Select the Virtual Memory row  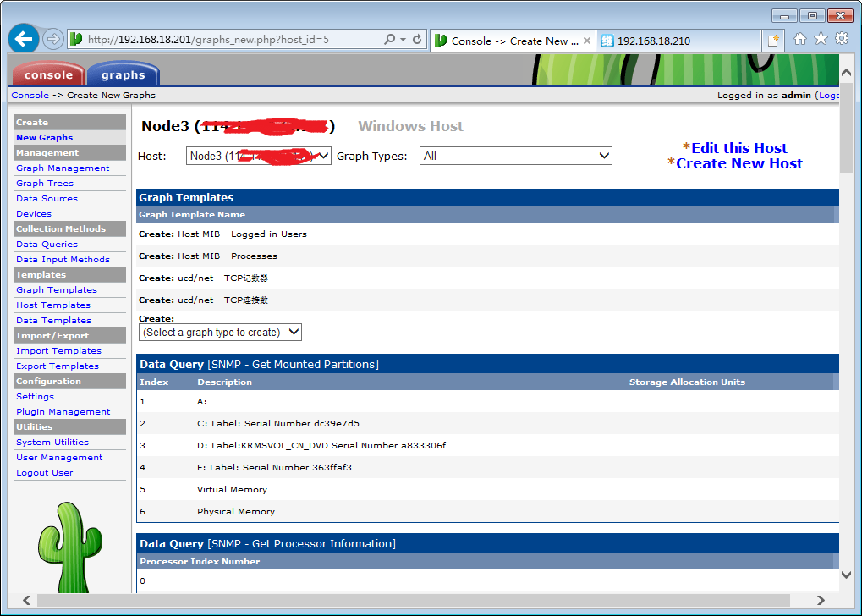coord(487,489)
